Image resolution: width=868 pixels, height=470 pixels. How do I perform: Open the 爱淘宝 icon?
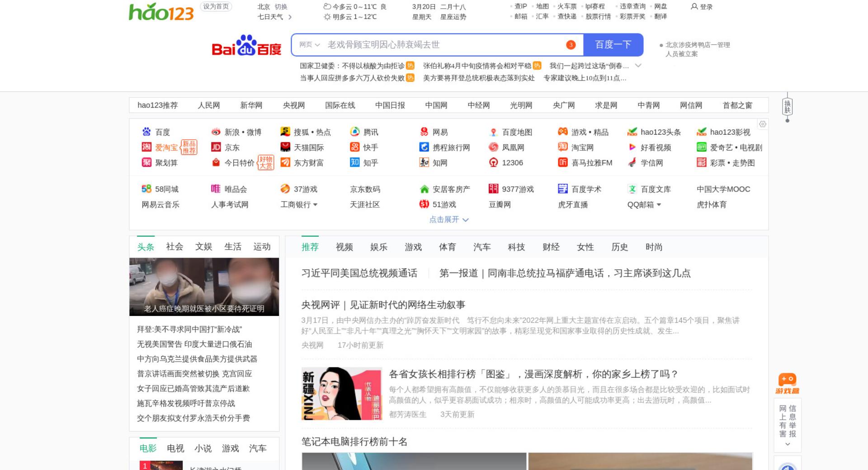tap(146, 147)
